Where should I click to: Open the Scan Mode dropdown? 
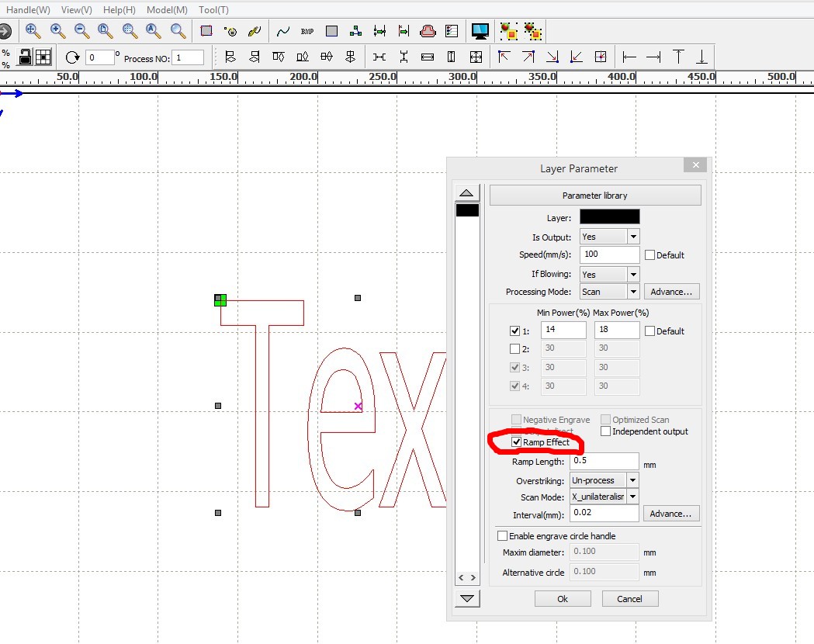click(633, 497)
